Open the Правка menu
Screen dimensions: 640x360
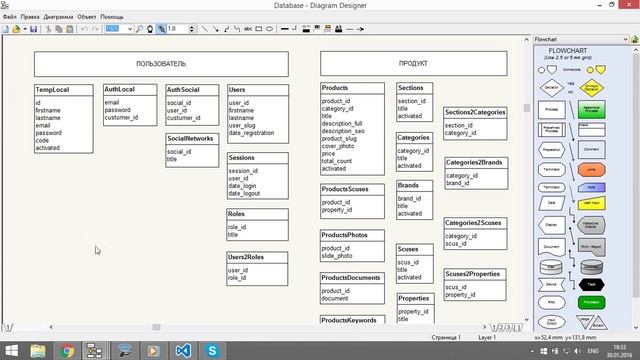[30, 17]
